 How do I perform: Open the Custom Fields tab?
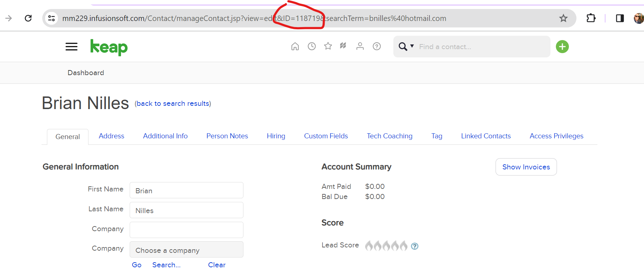(326, 136)
